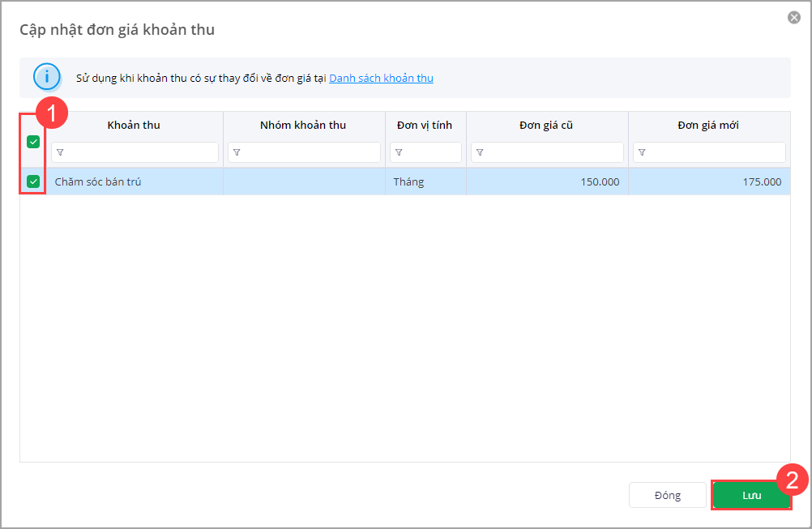Click the Đơn giá cũ column header
The height and width of the screenshot is (529, 812).
pyautogui.click(x=546, y=125)
